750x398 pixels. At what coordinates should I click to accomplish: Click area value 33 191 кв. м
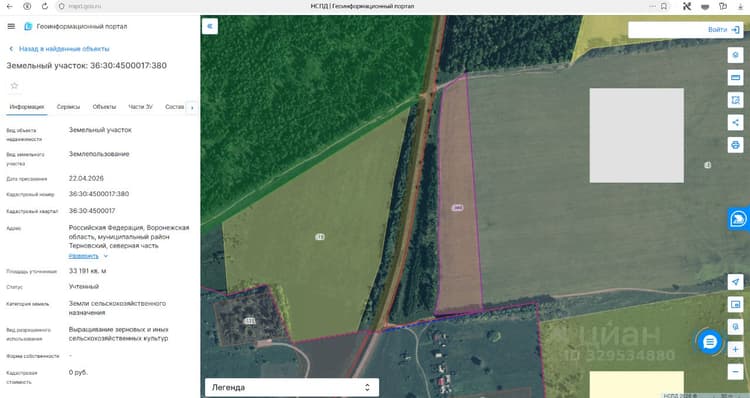pos(88,271)
